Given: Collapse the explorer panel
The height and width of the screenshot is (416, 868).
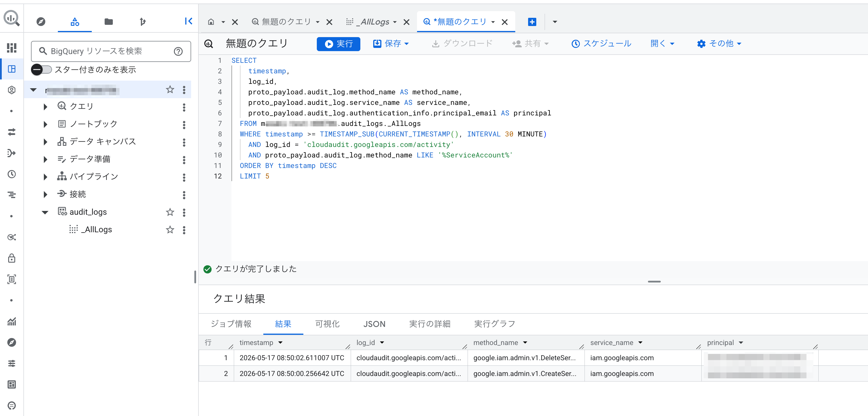Looking at the screenshot, I should pos(188,21).
